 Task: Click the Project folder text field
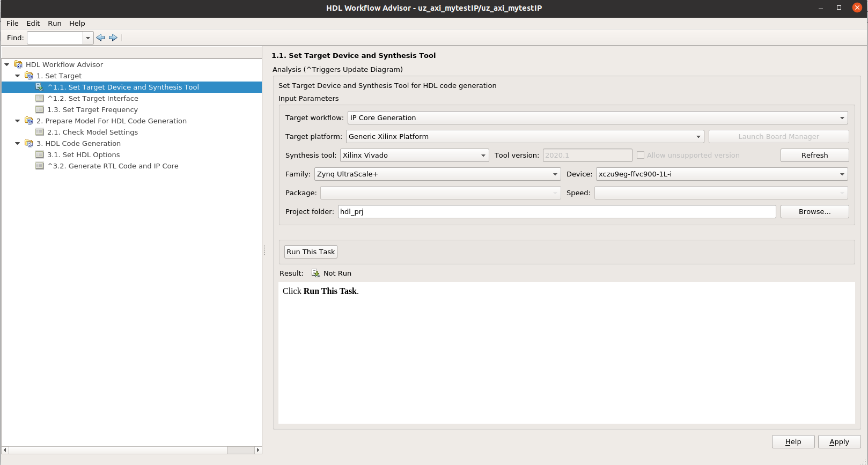pos(556,212)
